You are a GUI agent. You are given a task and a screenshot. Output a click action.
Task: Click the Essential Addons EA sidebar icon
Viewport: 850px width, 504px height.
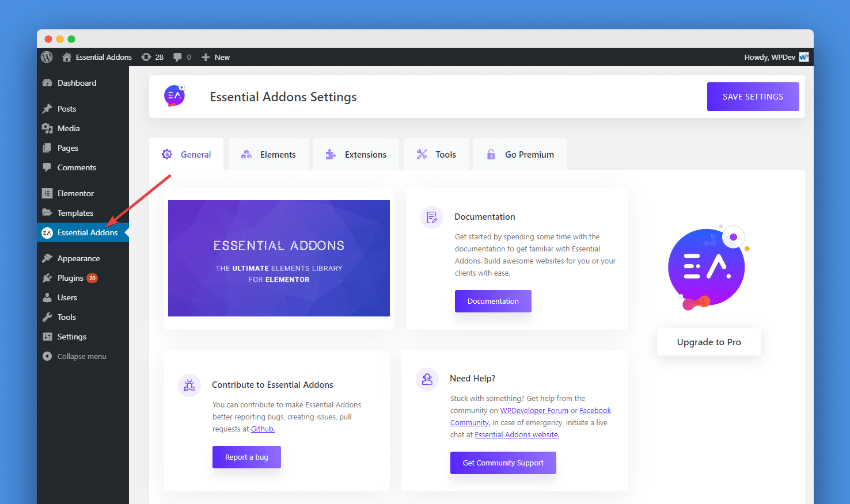[x=47, y=232]
